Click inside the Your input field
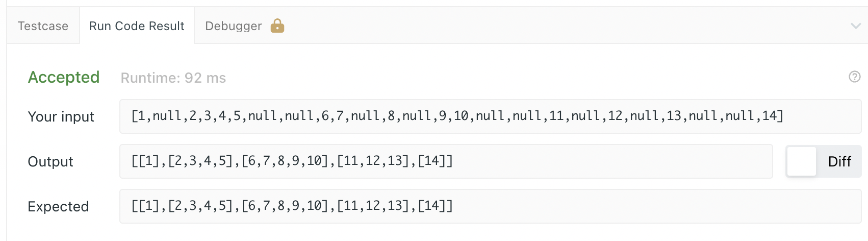 [490, 116]
